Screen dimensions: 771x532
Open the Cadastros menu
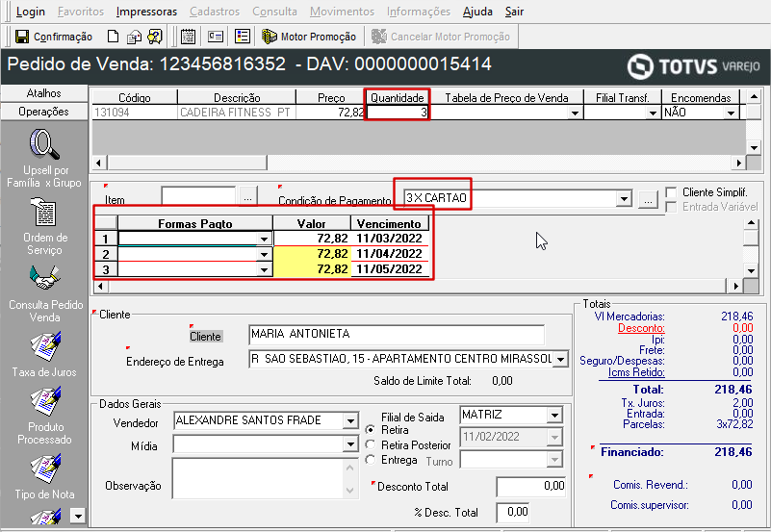point(215,12)
